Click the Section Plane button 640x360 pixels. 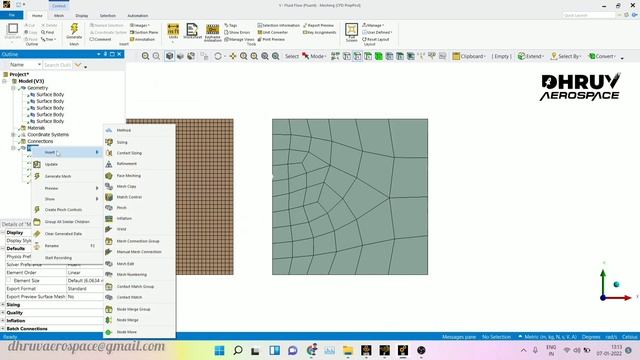[x=144, y=32]
